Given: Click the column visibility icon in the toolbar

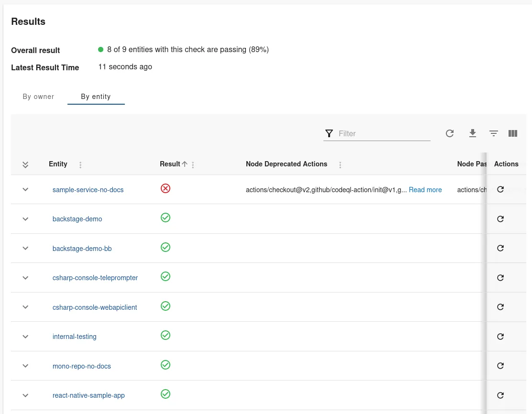Looking at the screenshot, I should [x=513, y=133].
